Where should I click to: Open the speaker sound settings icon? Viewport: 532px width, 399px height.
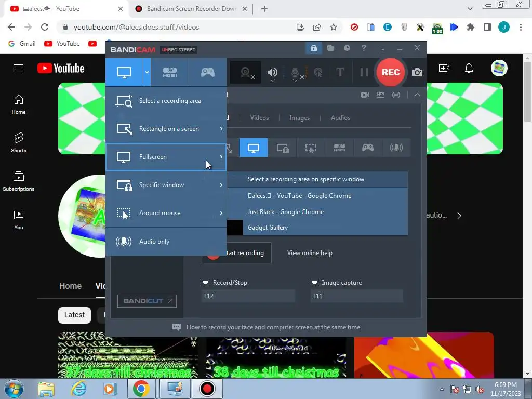tap(272, 72)
